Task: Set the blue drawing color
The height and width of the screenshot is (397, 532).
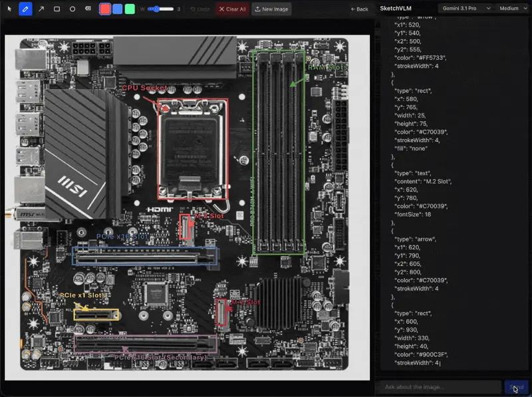Action: [x=118, y=9]
